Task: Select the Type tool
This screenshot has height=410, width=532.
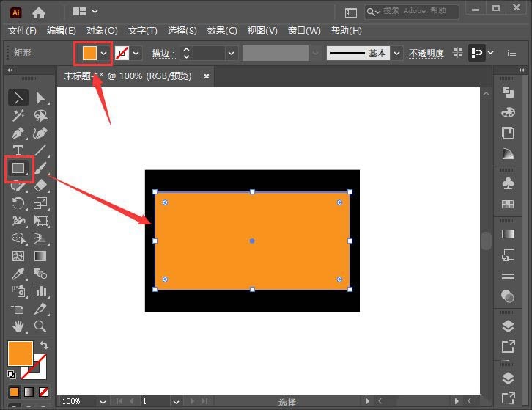Action: pyautogui.click(x=18, y=150)
